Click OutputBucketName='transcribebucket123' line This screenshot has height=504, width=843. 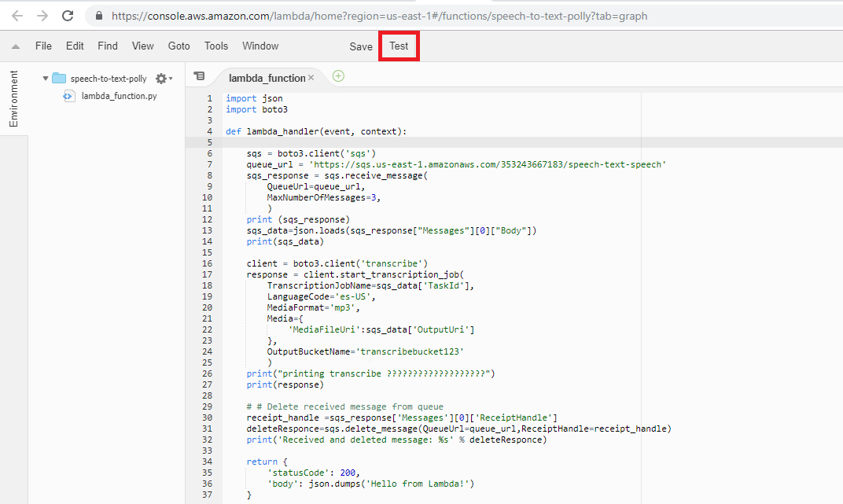pyautogui.click(x=366, y=352)
